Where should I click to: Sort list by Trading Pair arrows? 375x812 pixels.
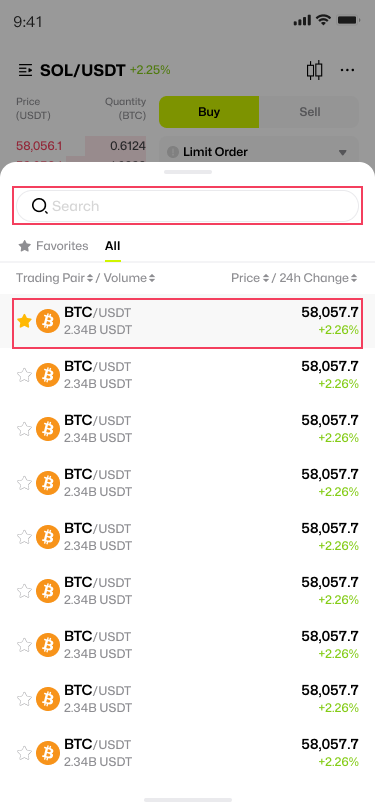point(90,278)
